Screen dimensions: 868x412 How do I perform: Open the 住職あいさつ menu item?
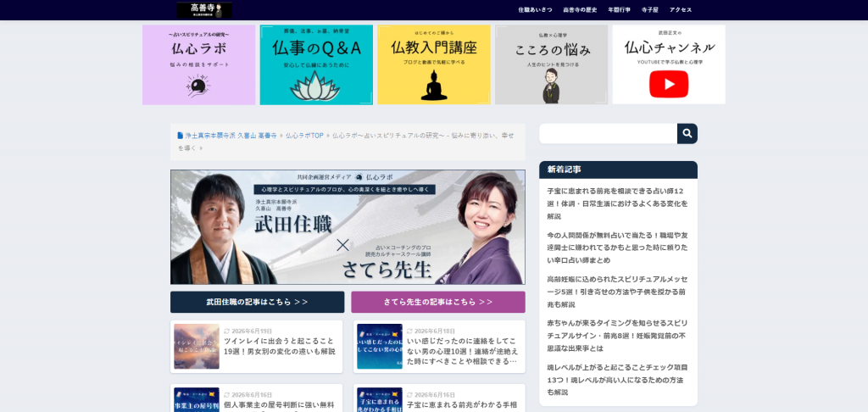pyautogui.click(x=535, y=10)
